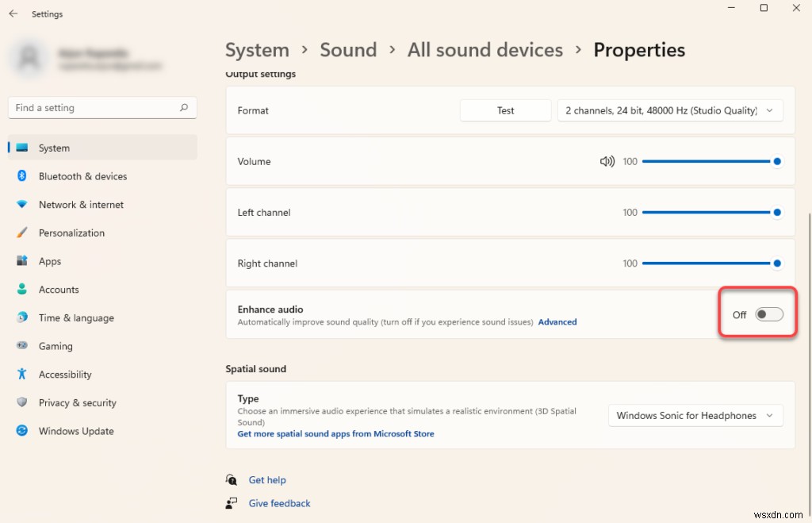Open Privacy & security settings
This screenshot has height=523, width=812.
click(x=78, y=402)
